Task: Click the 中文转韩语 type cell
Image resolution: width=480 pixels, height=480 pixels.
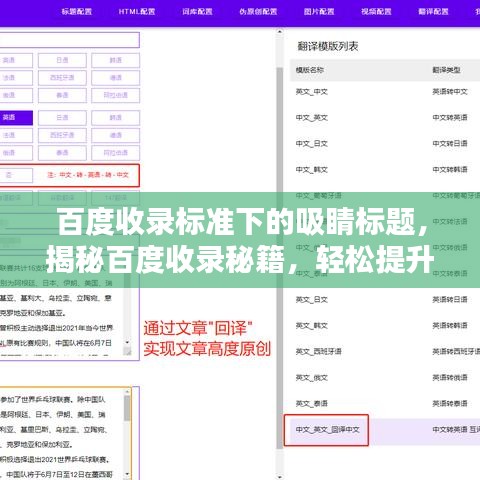Action: pyautogui.click(x=450, y=170)
